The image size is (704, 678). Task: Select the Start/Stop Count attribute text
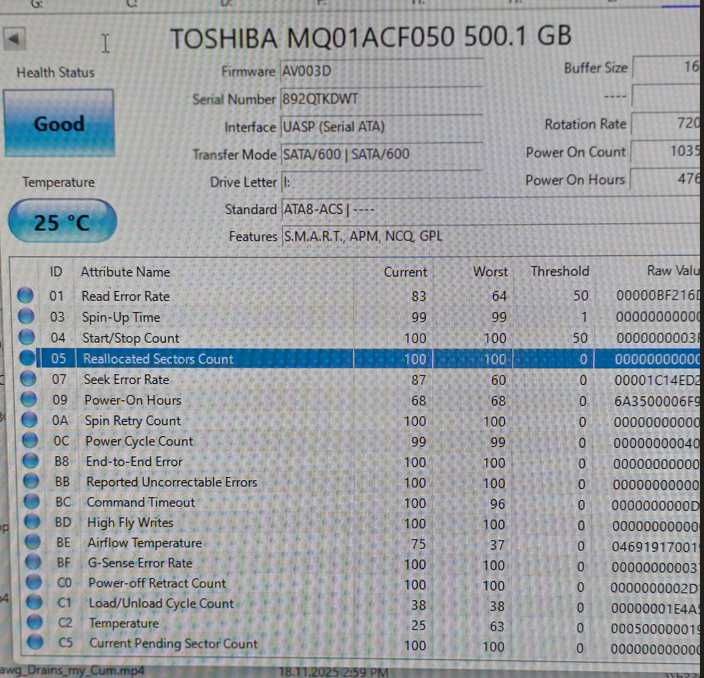coord(131,338)
